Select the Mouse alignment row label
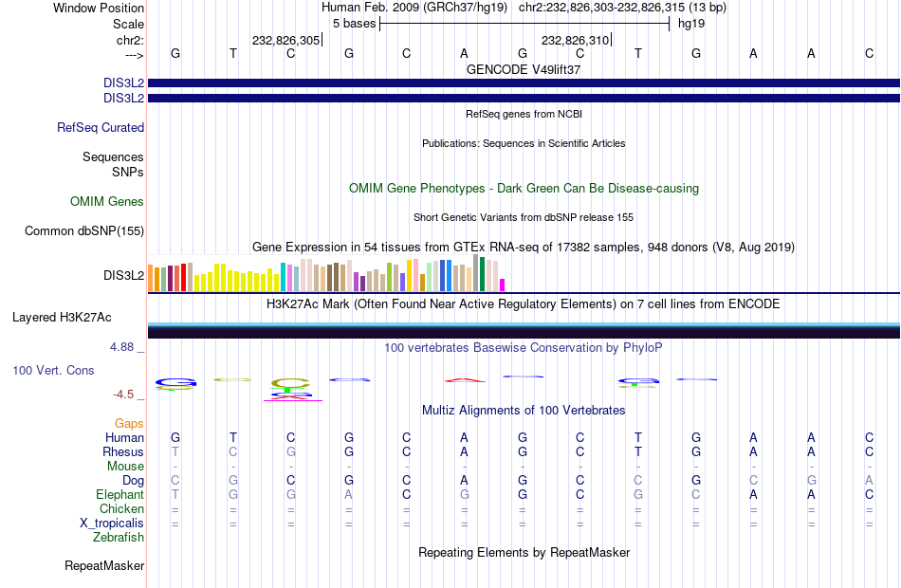The image size is (901, 588). (125, 467)
